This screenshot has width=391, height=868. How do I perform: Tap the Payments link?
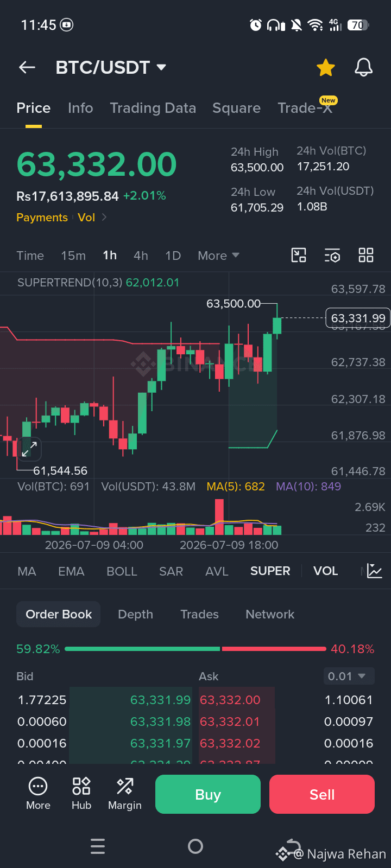click(x=42, y=218)
